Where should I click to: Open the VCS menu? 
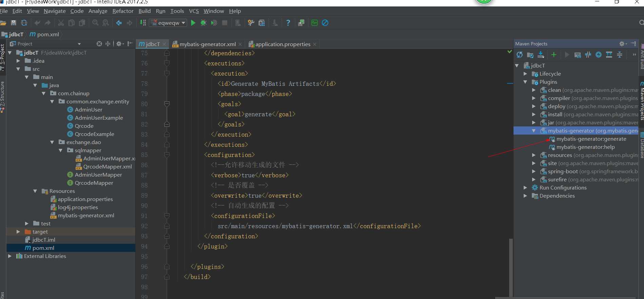(194, 11)
